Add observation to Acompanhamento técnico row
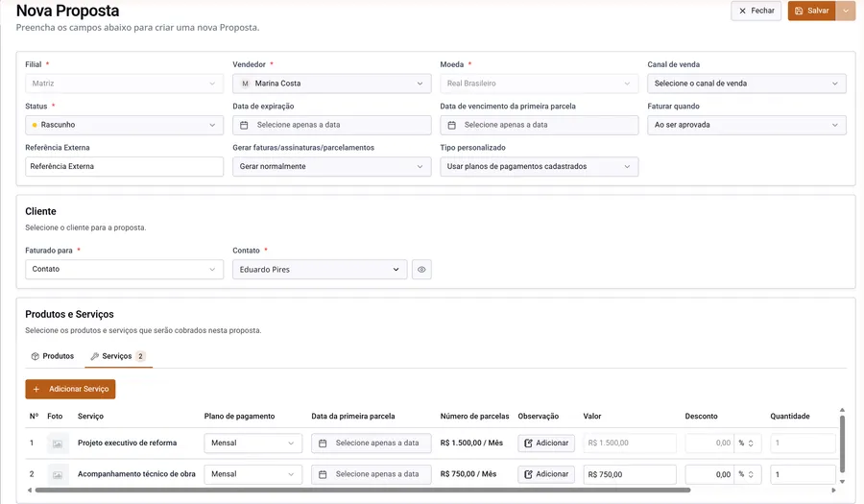Viewport: 864px width, 504px height. point(546,474)
